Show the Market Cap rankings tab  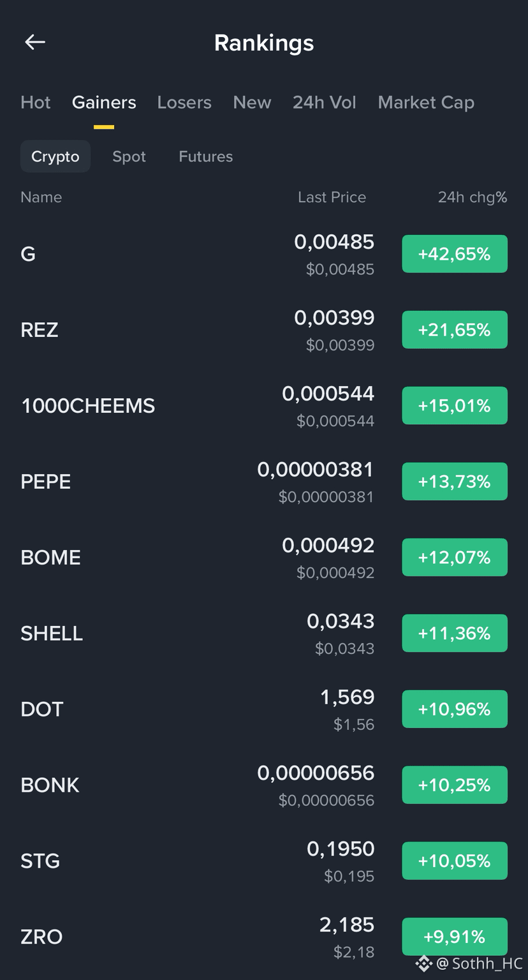pyautogui.click(x=426, y=103)
